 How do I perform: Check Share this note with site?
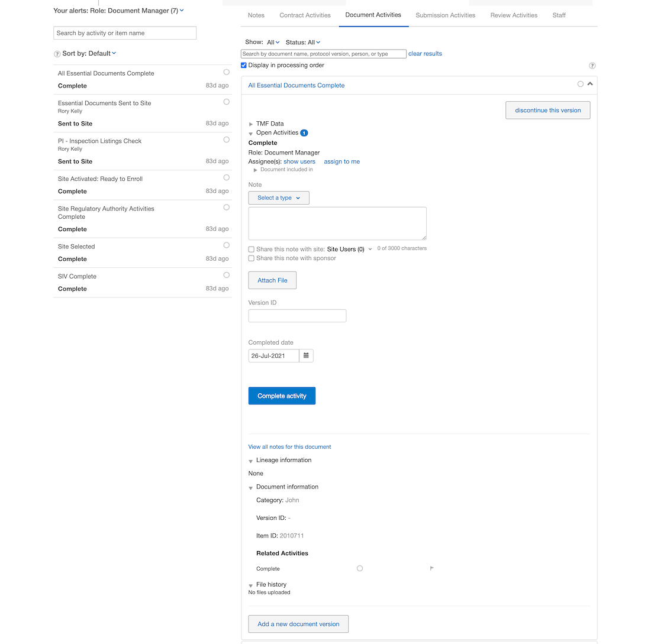click(x=251, y=250)
